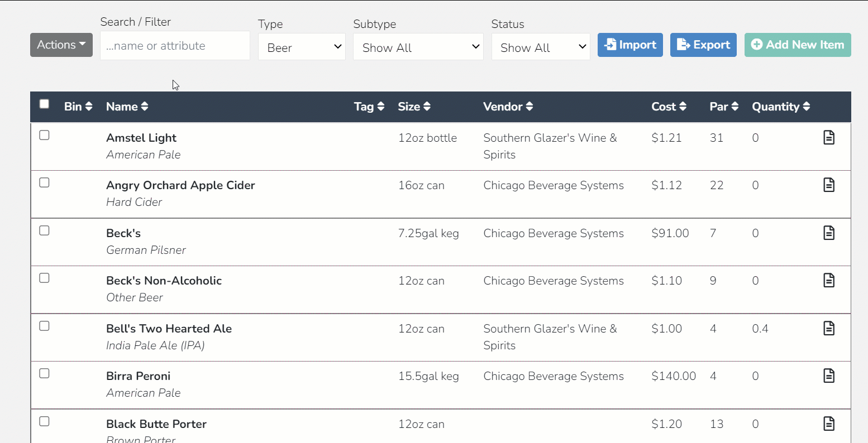The width and height of the screenshot is (868, 443).
Task: Select the Beck's Non-Alcoholic item name
Action: (164, 281)
